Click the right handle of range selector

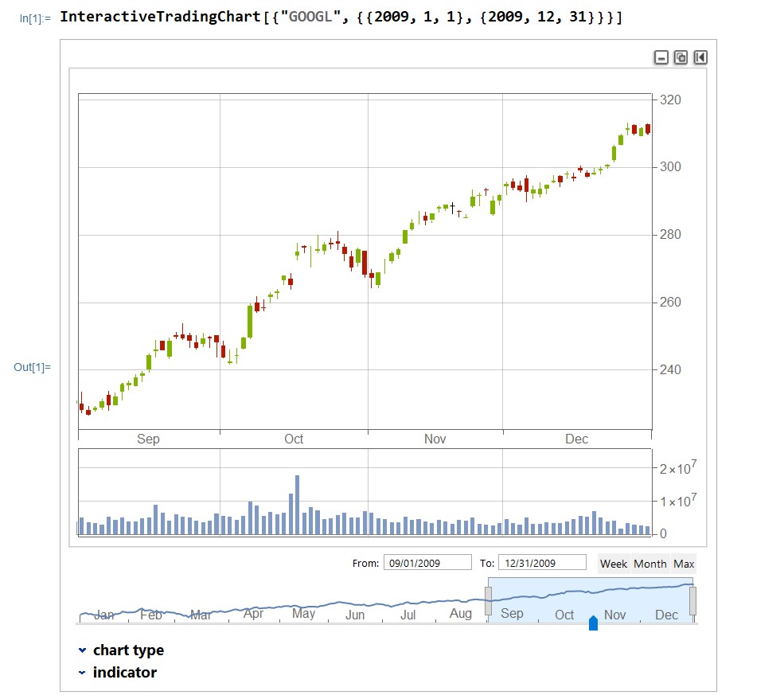tap(692, 601)
